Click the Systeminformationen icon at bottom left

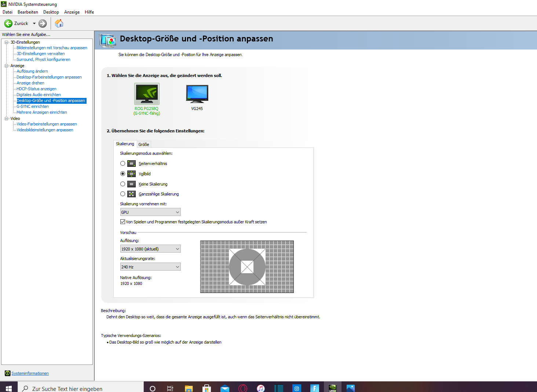click(7, 373)
